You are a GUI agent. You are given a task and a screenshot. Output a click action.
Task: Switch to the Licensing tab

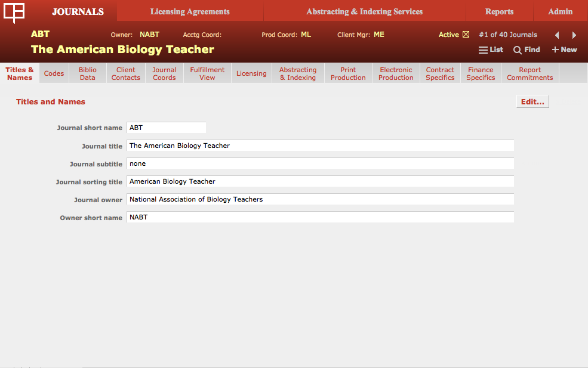point(251,73)
